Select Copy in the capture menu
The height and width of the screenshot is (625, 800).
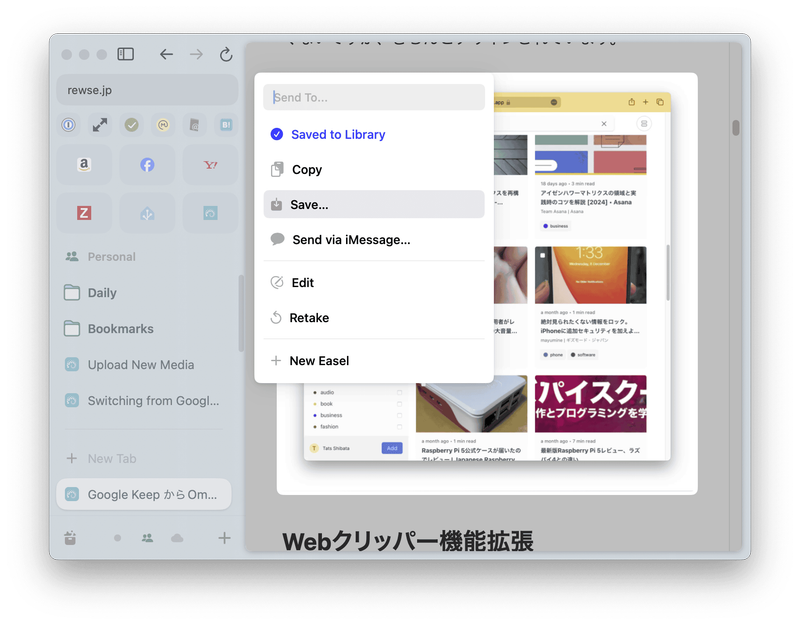[306, 170]
